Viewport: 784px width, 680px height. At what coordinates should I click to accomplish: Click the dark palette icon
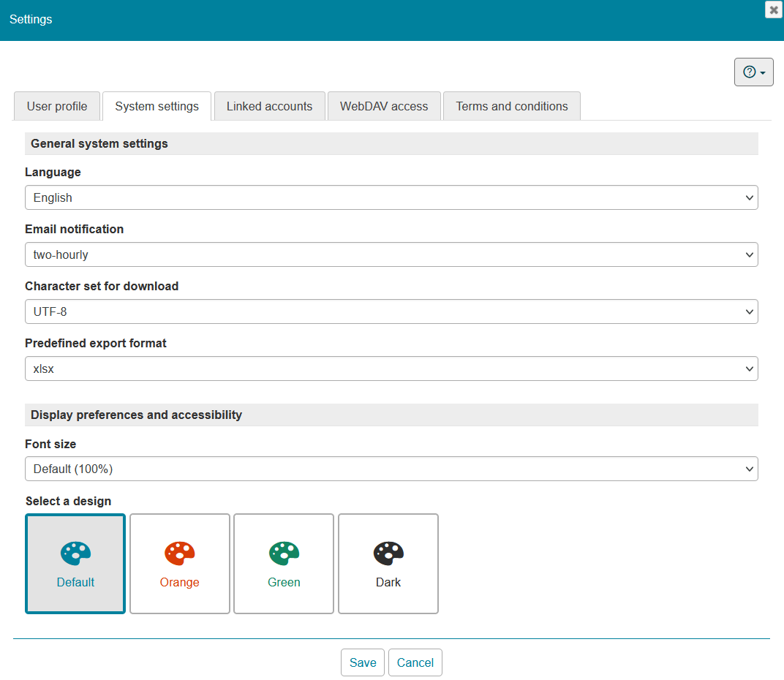[388, 554]
